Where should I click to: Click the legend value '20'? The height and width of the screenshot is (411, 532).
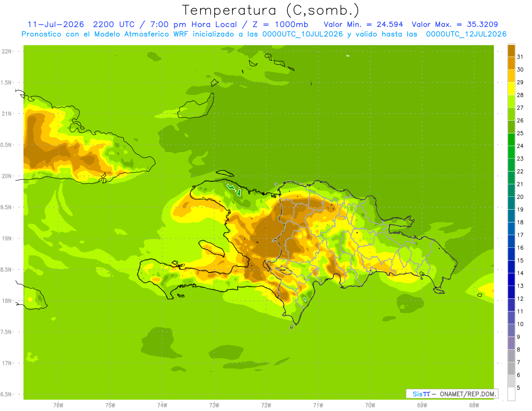point(520,197)
